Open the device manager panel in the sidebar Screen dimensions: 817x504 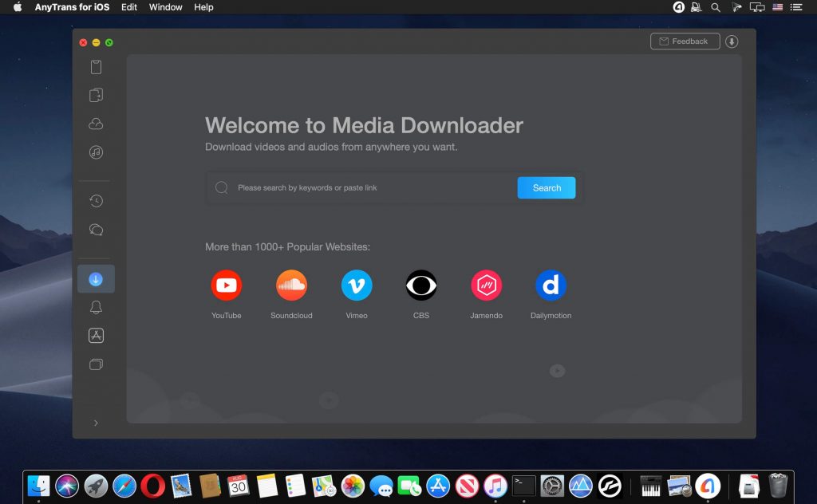coord(96,67)
